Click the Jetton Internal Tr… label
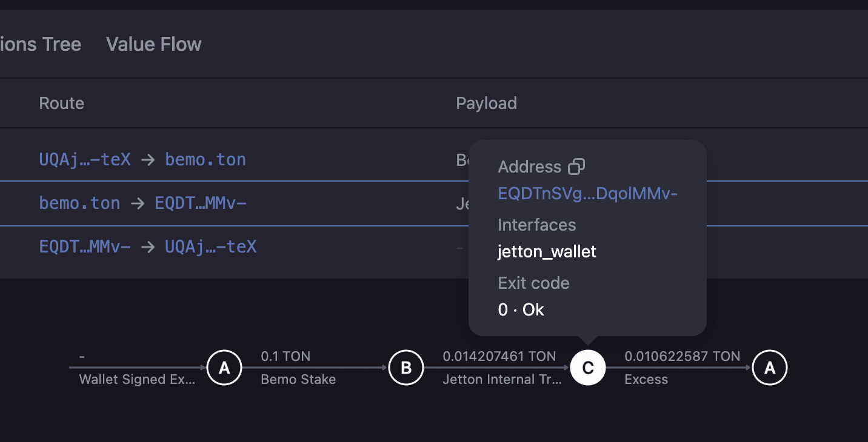The height and width of the screenshot is (442, 868). point(502,380)
